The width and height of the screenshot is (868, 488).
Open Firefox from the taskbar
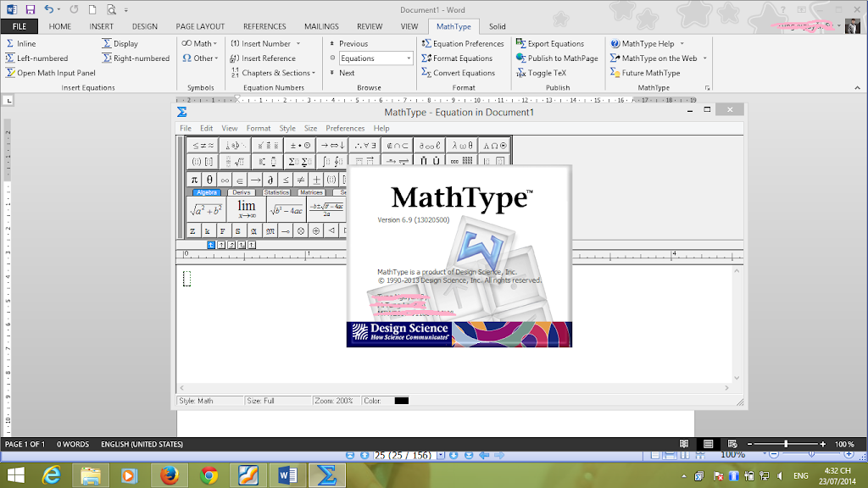pyautogui.click(x=170, y=475)
